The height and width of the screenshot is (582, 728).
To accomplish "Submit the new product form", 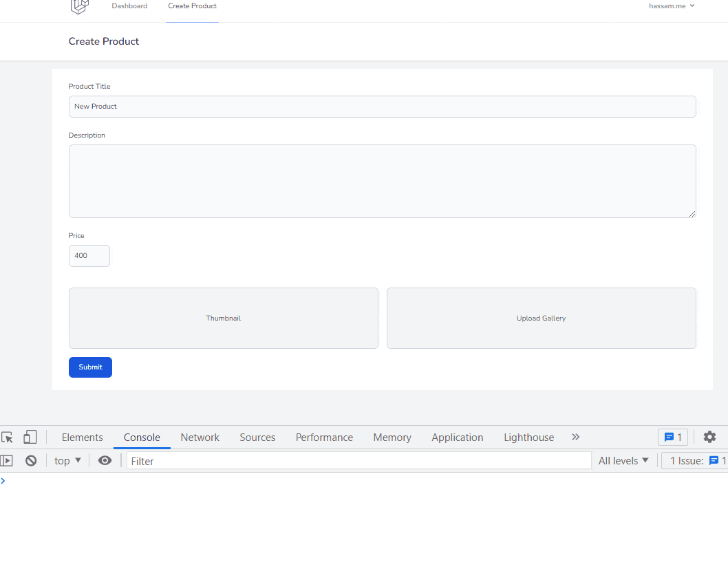I will [90, 367].
